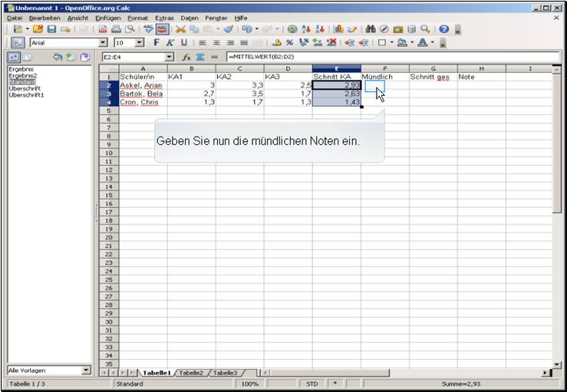
Task: Open the Alle Vorlagen dropdown
Action: [x=86, y=371]
